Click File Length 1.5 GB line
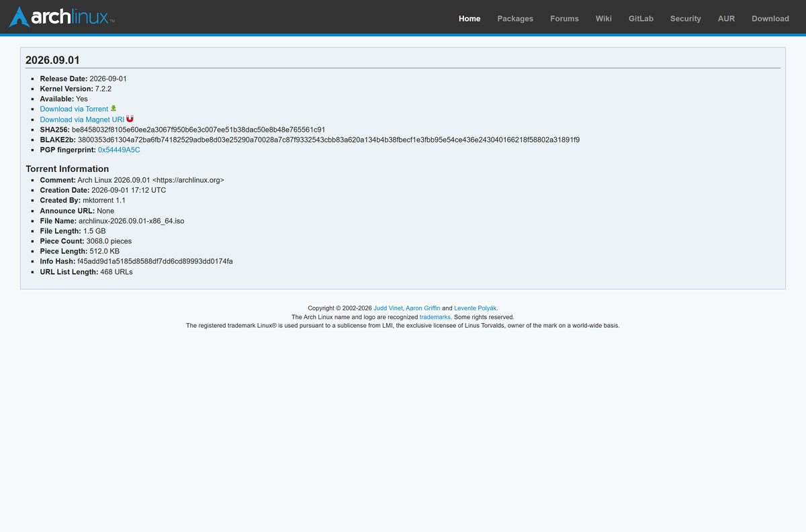This screenshot has height=532, width=806. click(73, 231)
